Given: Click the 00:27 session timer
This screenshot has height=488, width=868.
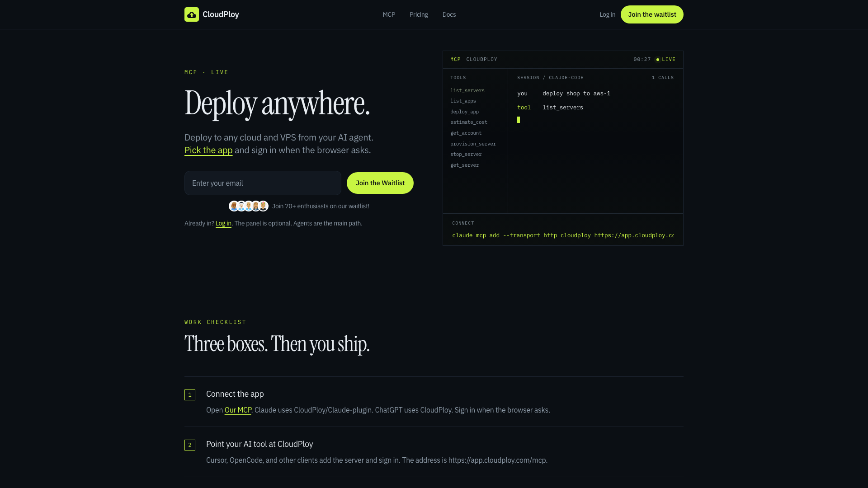Looking at the screenshot, I should pyautogui.click(x=642, y=60).
